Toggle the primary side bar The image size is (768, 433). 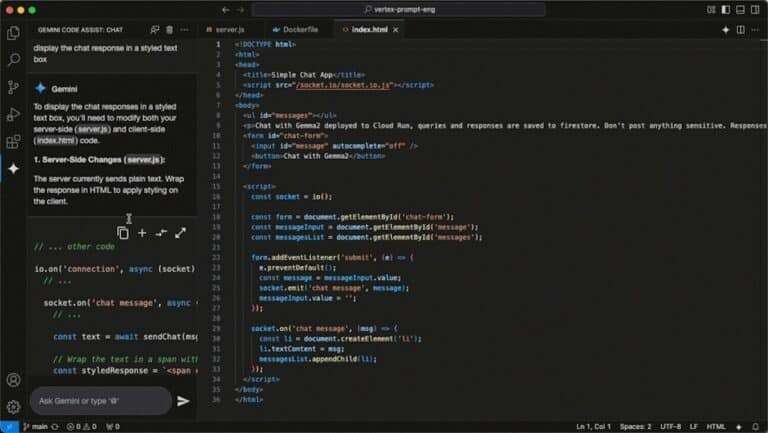tap(726, 10)
